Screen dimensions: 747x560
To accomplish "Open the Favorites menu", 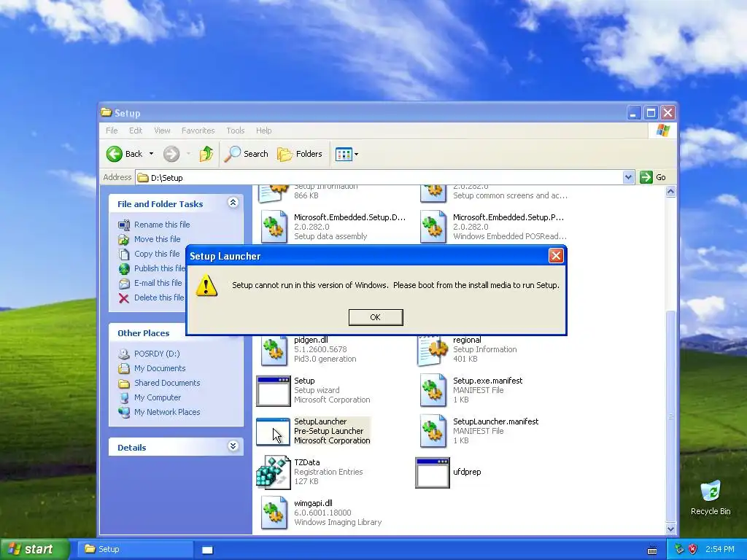I will pos(198,131).
